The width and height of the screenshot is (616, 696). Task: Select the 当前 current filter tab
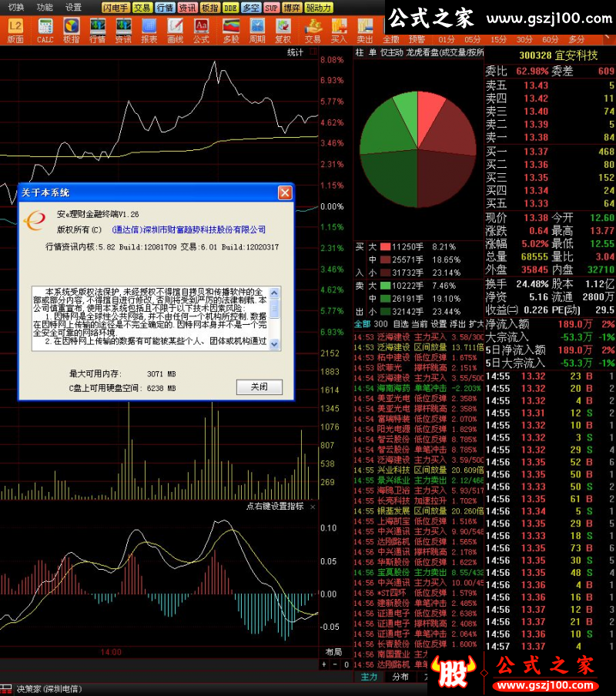420,324
